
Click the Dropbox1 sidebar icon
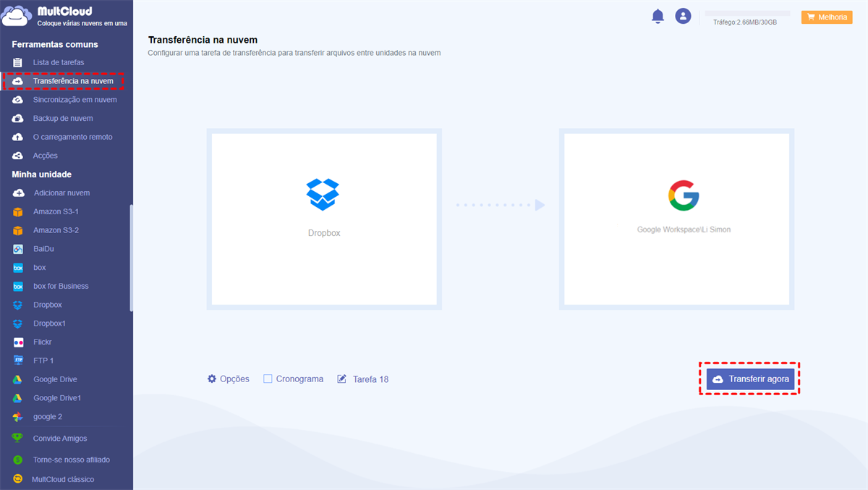pos(18,324)
